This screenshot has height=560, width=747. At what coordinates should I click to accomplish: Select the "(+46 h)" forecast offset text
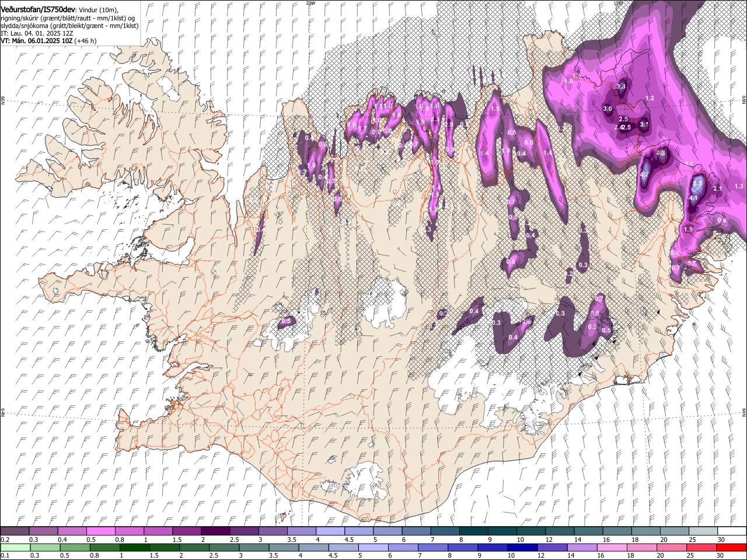click(x=85, y=41)
